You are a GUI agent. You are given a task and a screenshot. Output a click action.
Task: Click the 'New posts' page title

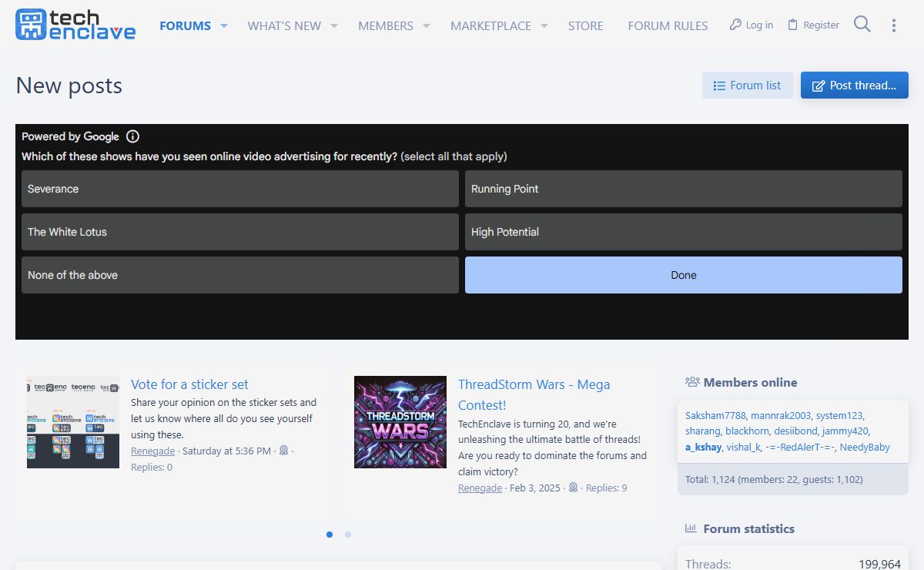tap(69, 85)
